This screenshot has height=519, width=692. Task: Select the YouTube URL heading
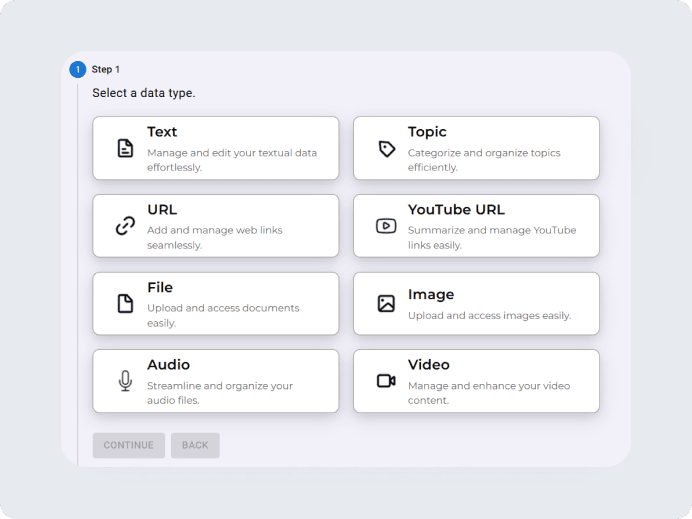point(456,209)
